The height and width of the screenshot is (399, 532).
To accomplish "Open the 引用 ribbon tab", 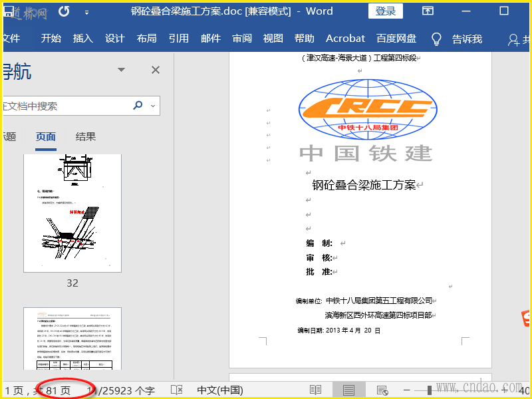I will pyautogui.click(x=179, y=39).
